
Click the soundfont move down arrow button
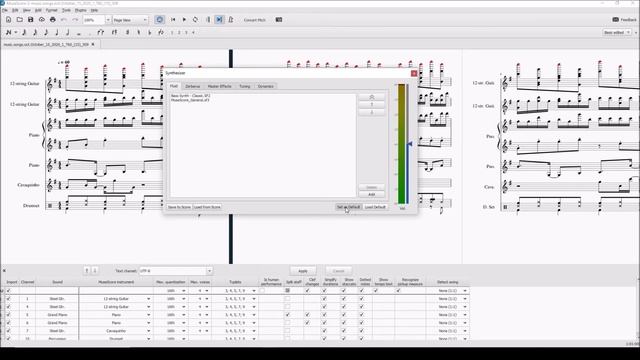[371, 113]
